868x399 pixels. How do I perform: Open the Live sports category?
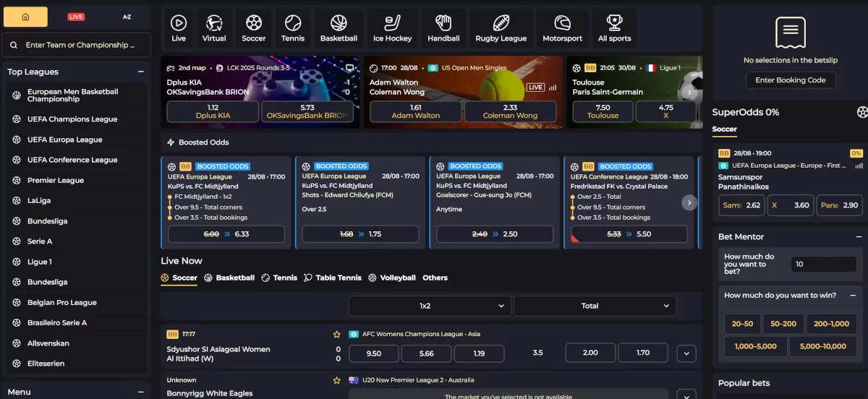179,28
